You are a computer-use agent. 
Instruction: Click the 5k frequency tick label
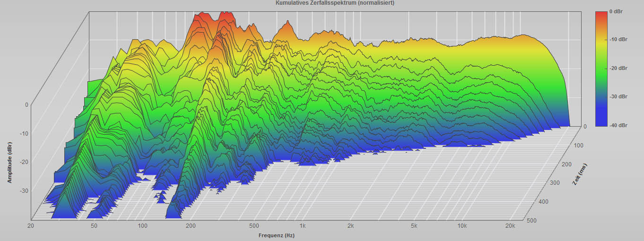pos(414,226)
